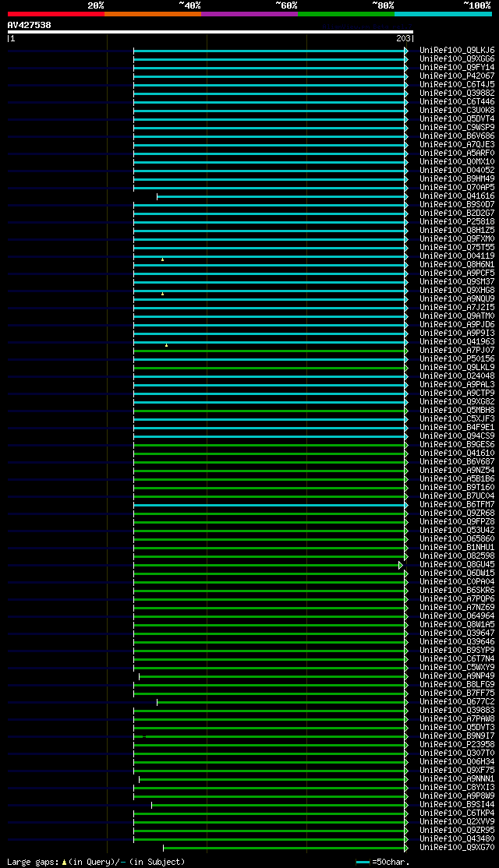Select the UniRef100_A7PQP6 label
This screenshot has width=499, height=868.
(457, 599)
